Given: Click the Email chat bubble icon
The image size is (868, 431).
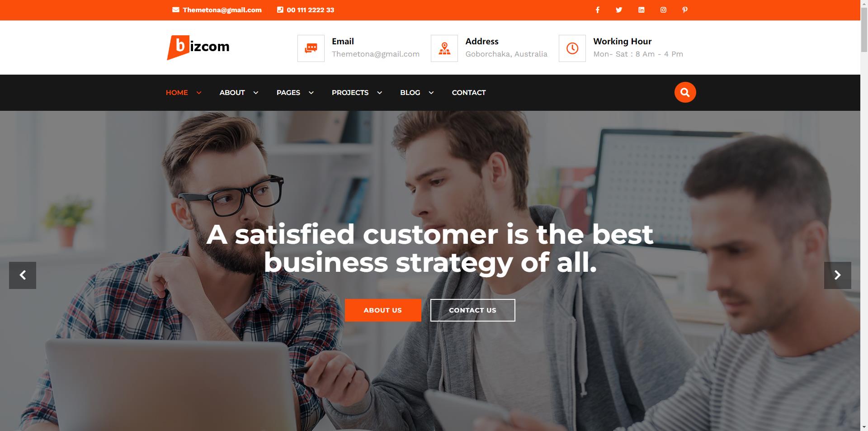Looking at the screenshot, I should (x=311, y=48).
